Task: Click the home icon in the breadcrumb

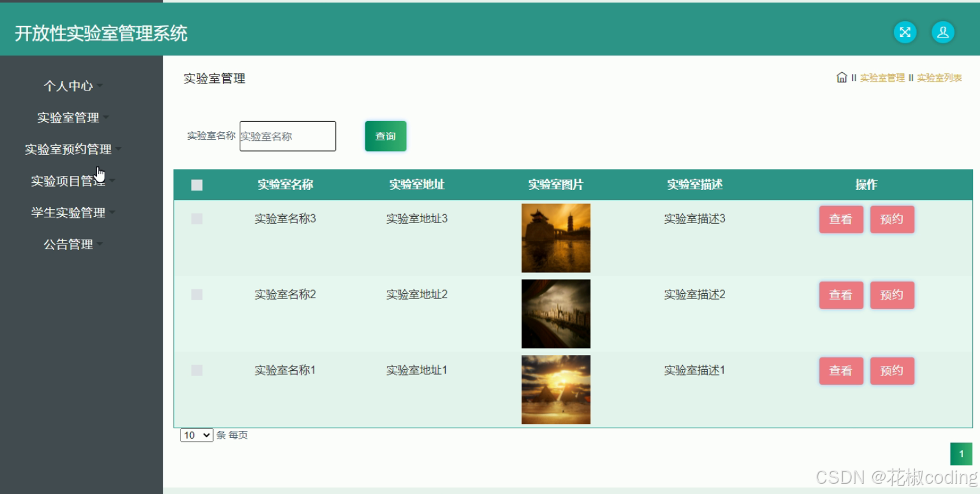Action: coord(841,76)
